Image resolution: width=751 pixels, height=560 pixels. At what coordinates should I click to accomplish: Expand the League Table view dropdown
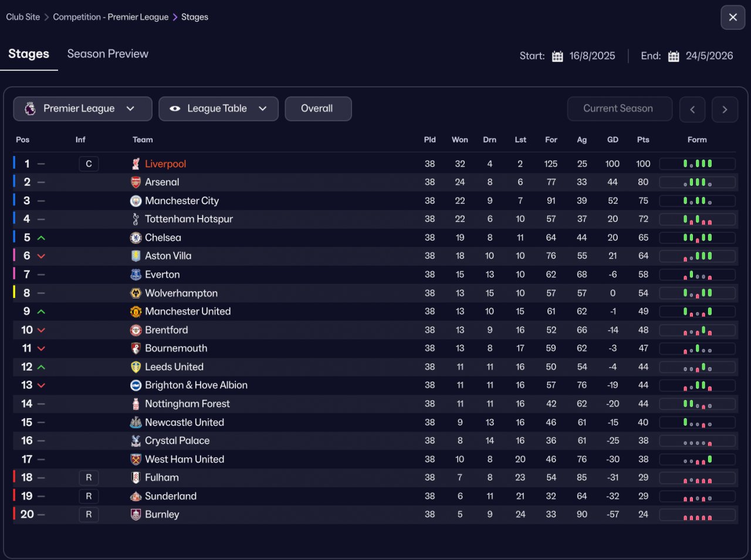(x=218, y=109)
